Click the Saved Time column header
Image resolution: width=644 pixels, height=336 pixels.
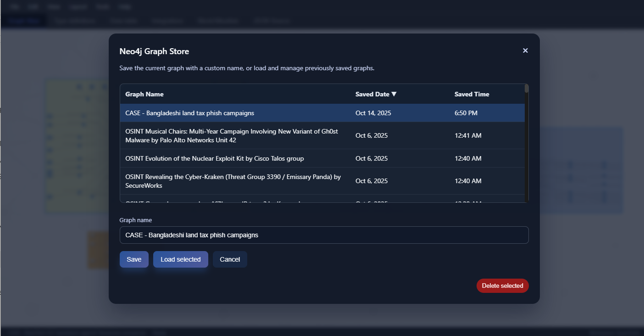[472, 94]
